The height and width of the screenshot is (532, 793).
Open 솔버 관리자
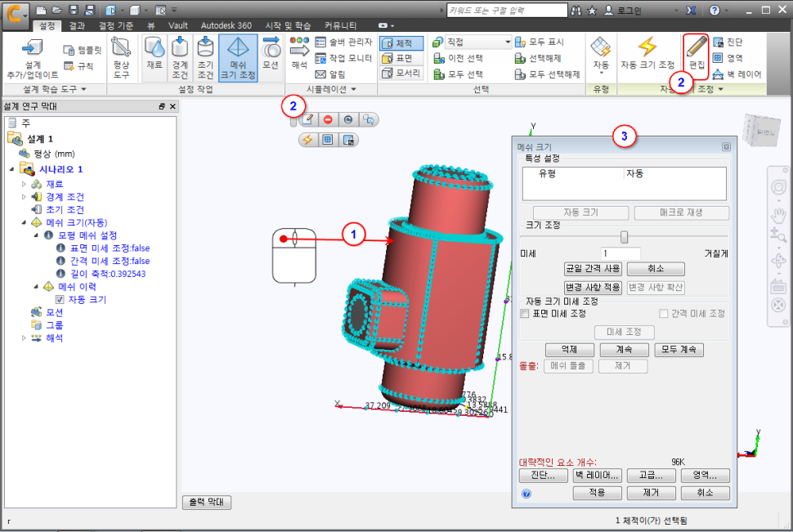click(344, 42)
